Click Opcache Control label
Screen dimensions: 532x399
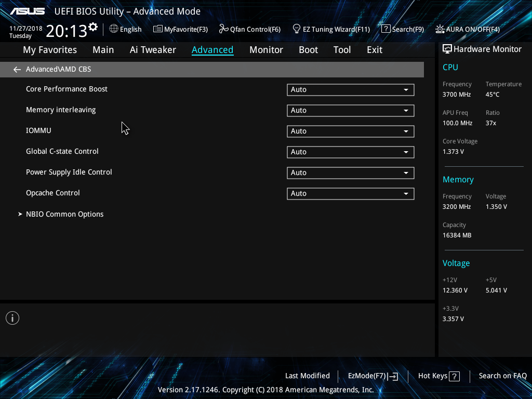point(53,193)
